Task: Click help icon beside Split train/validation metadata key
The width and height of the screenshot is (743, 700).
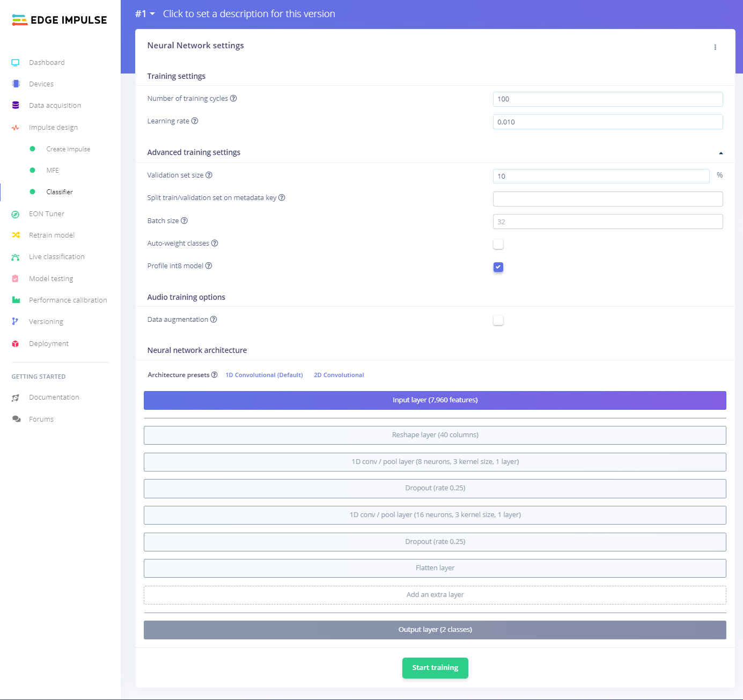Action: coord(282,198)
